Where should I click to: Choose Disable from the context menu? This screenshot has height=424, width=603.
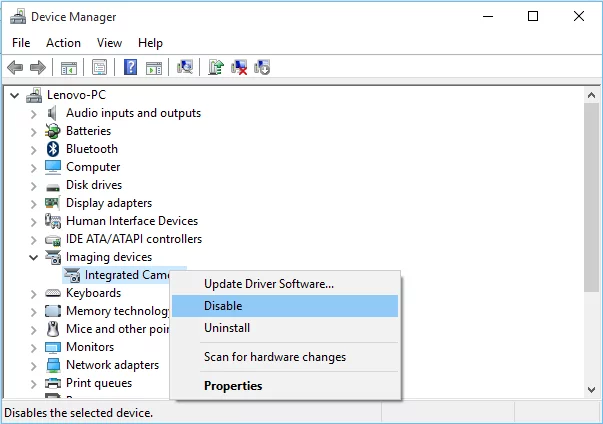(x=223, y=306)
